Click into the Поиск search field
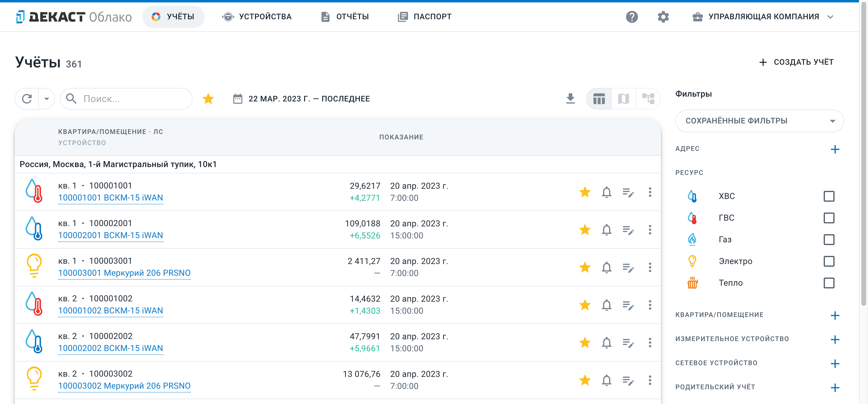Viewport: 868px width, 404px height. [x=126, y=99]
